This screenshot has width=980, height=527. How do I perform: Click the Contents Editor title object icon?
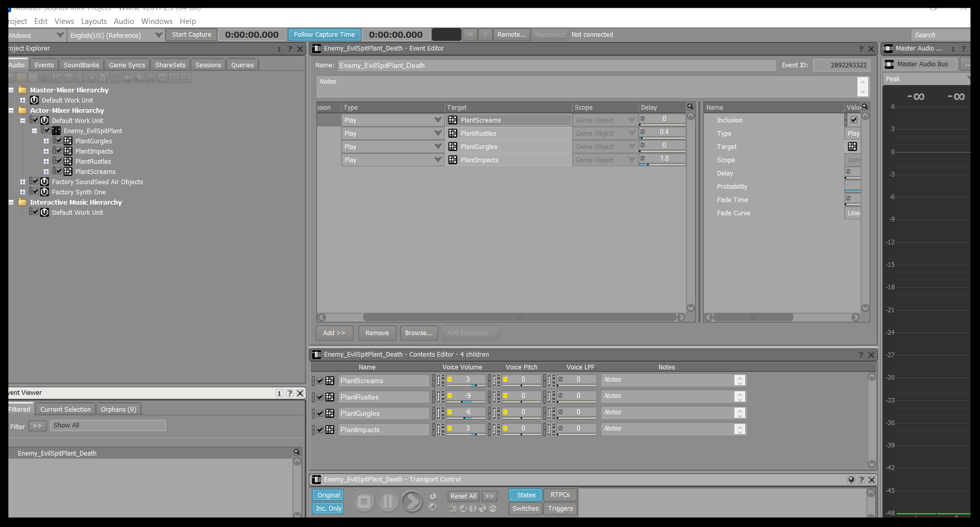[x=317, y=355]
